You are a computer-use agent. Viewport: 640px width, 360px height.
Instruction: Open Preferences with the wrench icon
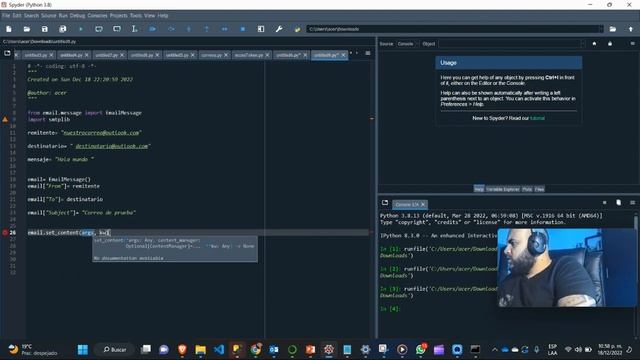279,29
